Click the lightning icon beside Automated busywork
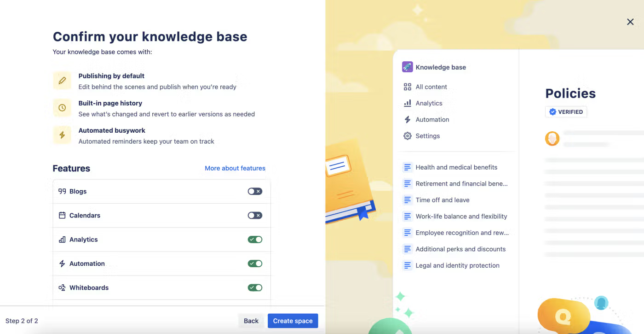Image resolution: width=644 pixels, height=334 pixels. tap(62, 135)
